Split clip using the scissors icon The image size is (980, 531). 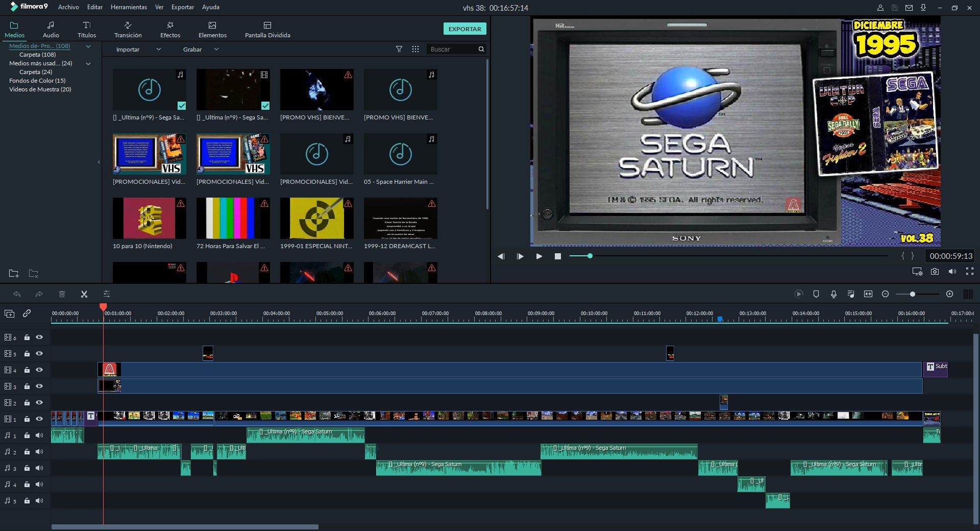coord(84,294)
